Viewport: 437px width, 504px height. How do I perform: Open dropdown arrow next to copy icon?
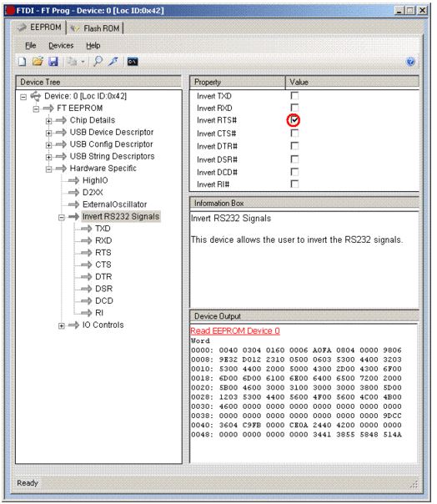[83, 62]
